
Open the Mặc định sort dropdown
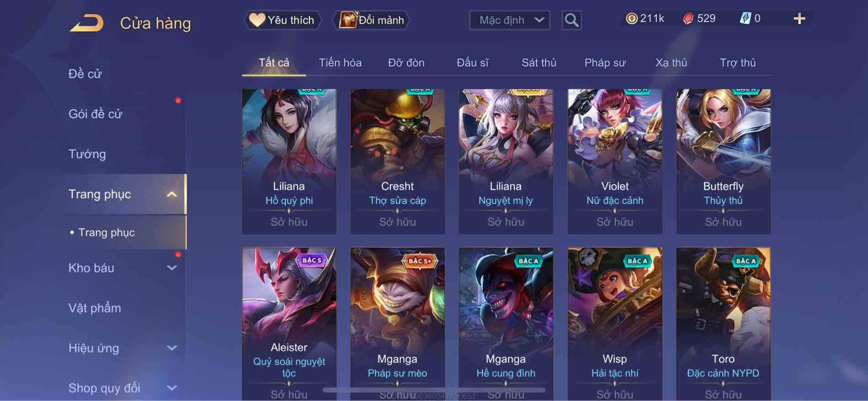[510, 20]
